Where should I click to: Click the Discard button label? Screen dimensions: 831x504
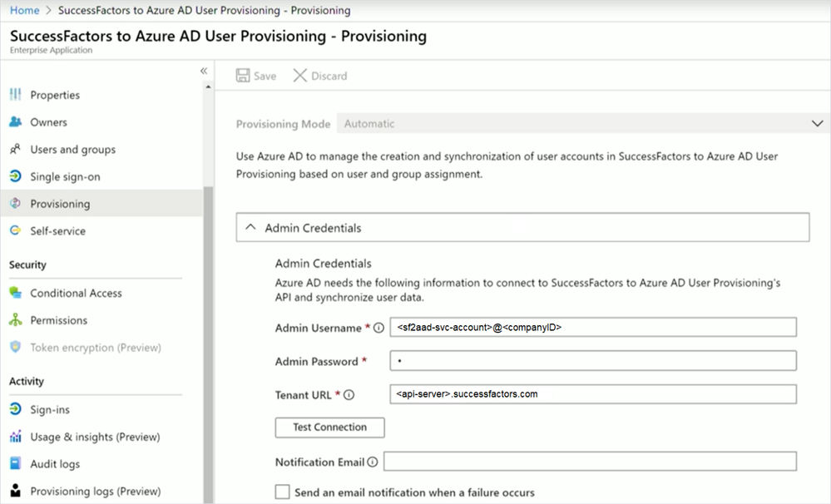click(329, 76)
